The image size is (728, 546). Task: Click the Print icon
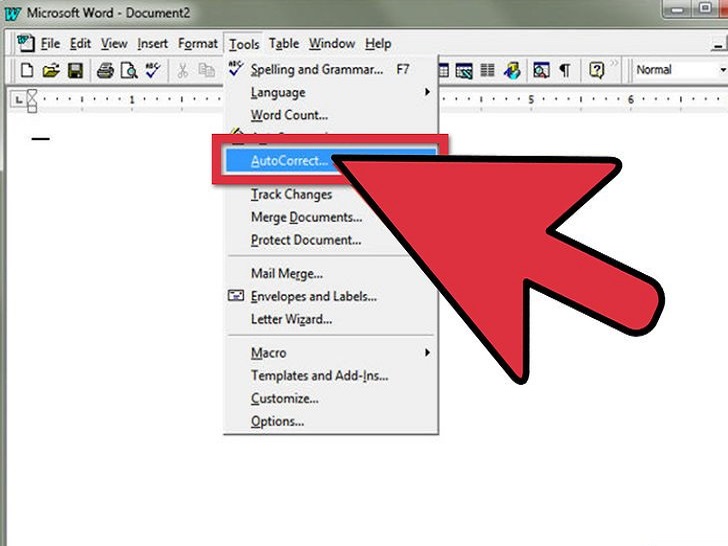105,71
